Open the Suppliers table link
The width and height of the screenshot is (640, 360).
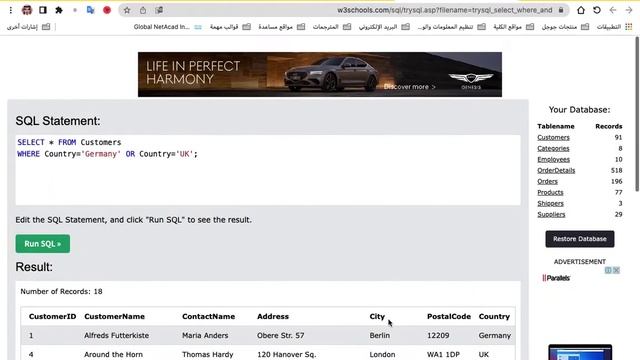tap(551, 214)
